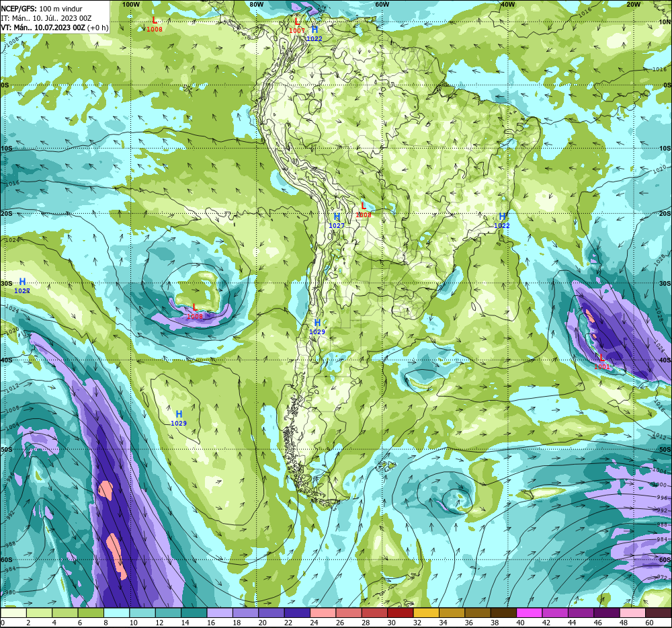Screen dimensions: 672x628
Task: Click the NCEP/GFS 100 m vindur title
Action: coord(42,9)
